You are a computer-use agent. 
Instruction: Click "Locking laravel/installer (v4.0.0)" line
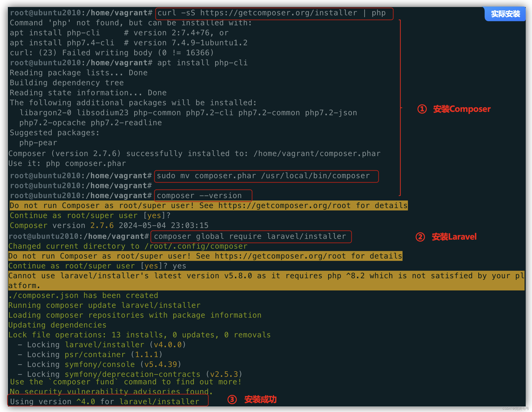point(102,345)
